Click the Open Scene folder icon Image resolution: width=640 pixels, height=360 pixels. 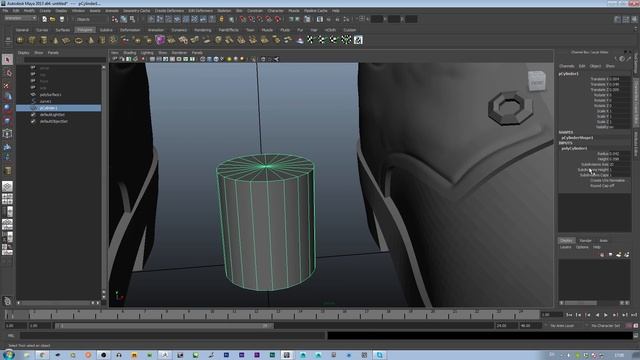coord(53,19)
